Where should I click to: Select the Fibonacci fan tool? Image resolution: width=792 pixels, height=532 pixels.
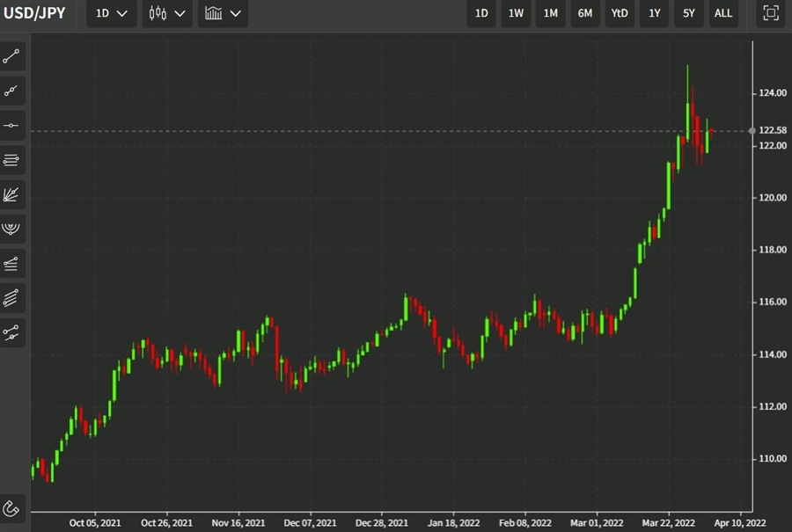[11, 194]
